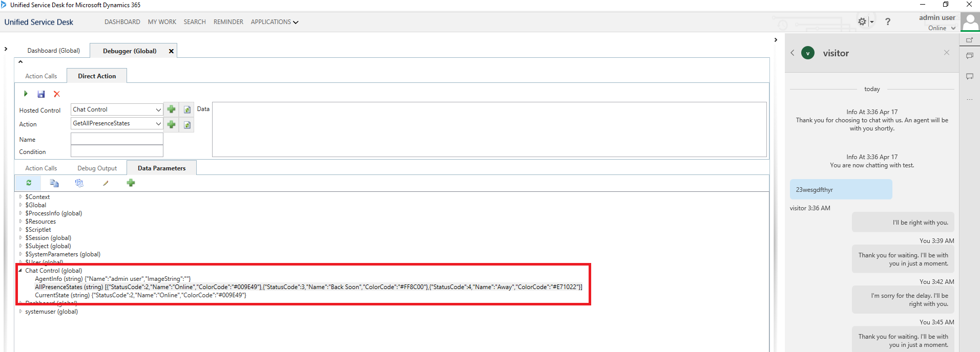Click the pencil edit icon in Data Parameters
980x352 pixels.
(106, 183)
